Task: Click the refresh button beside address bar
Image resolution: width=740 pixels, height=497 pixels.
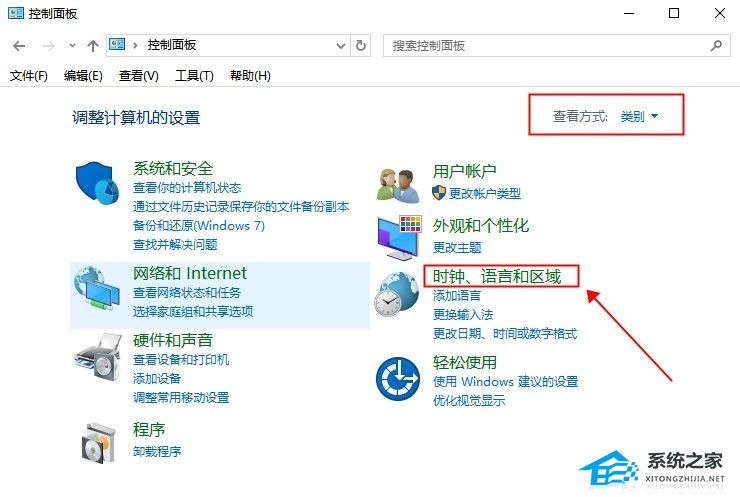Action: click(361, 46)
